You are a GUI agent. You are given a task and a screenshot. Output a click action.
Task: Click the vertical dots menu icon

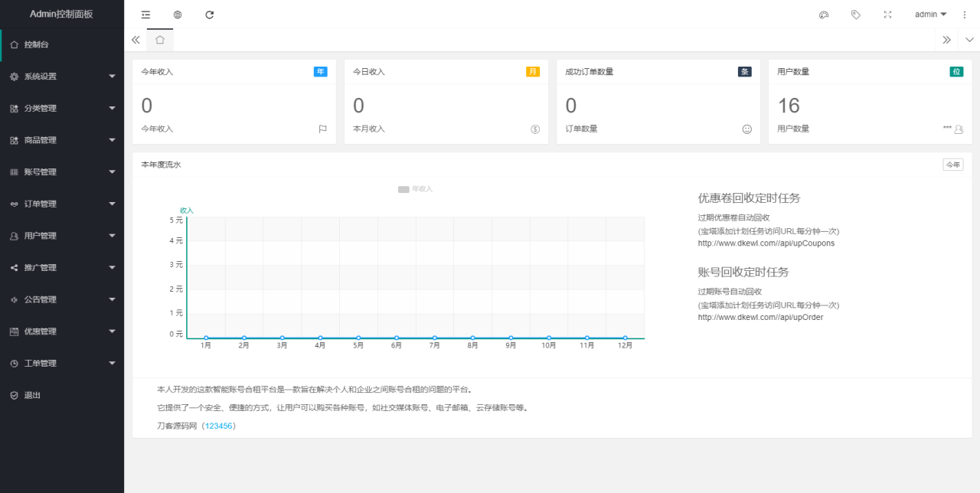(x=964, y=14)
